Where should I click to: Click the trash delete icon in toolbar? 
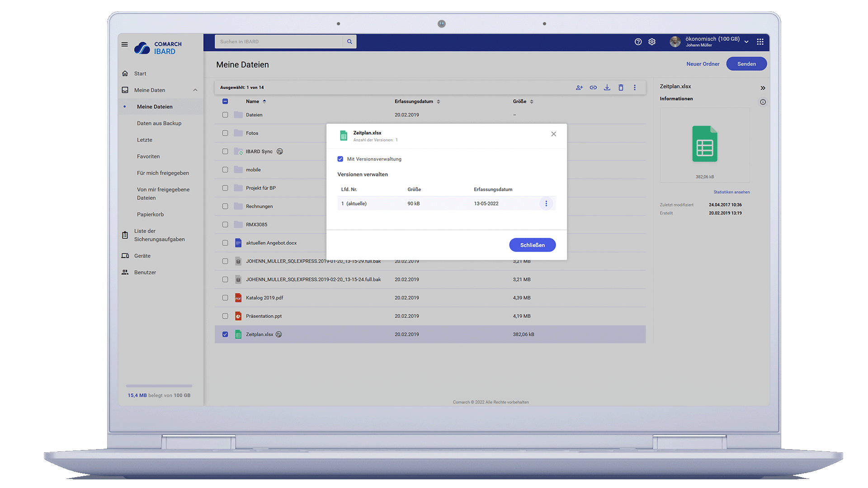click(x=621, y=88)
